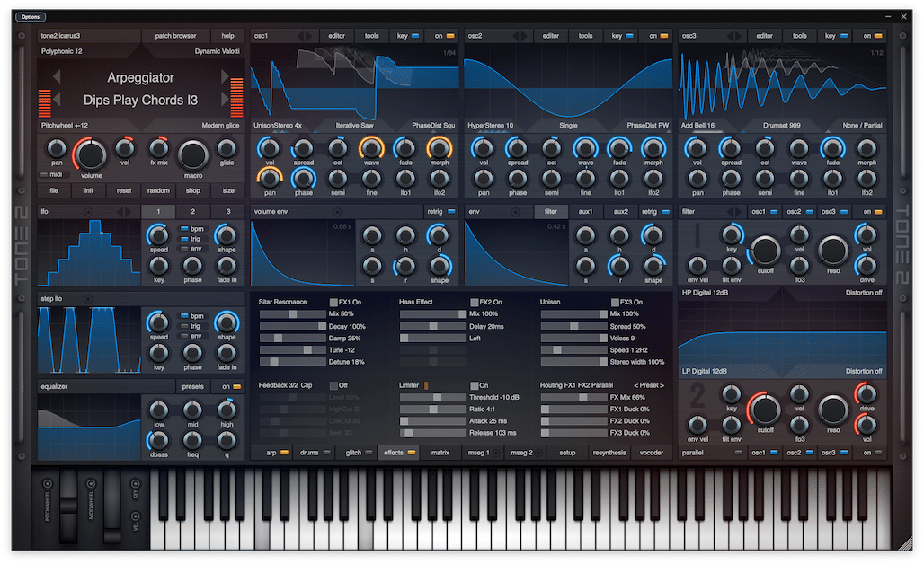
Task: Switch to effects tab
Action: tap(399, 453)
